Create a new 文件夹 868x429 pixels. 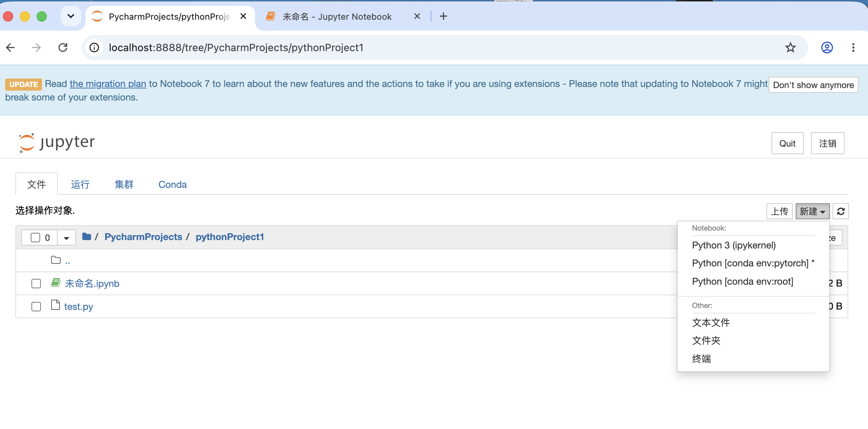706,341
